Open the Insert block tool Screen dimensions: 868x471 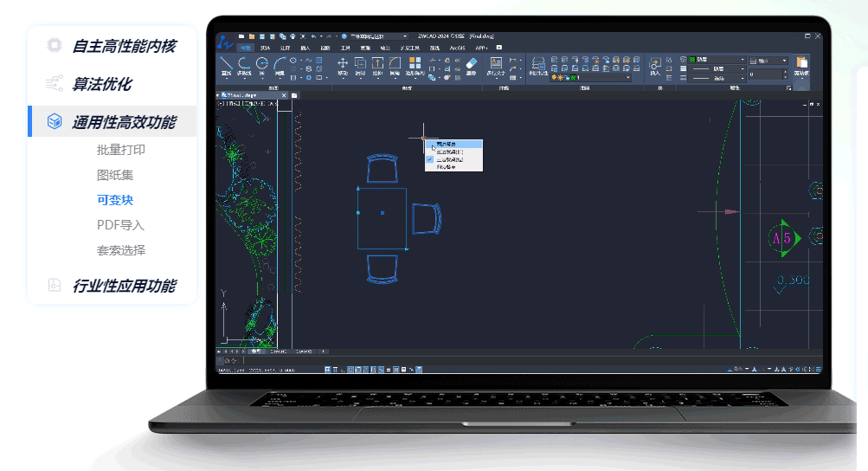(655, 64)
